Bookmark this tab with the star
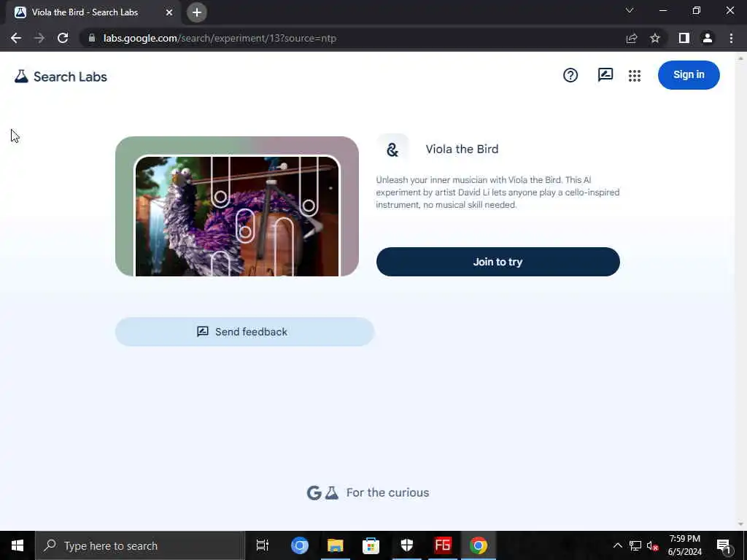This screenshot has height=560, width=747. pos(655,38)
